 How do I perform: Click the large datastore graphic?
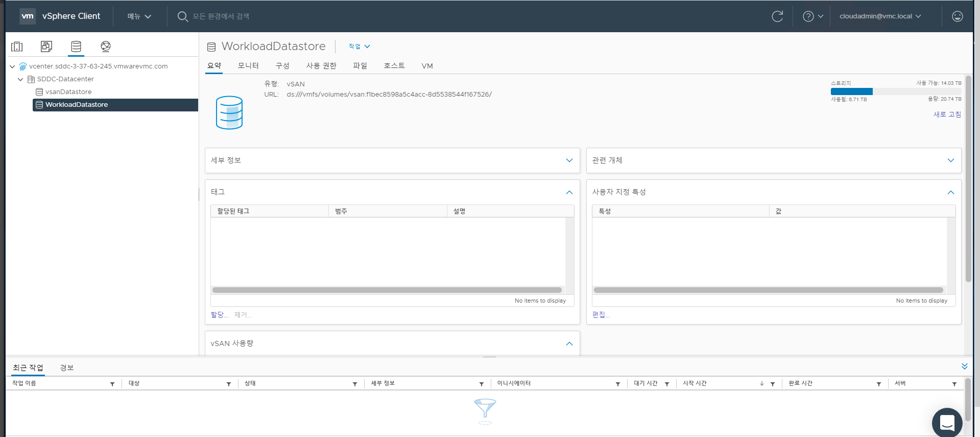229,112
